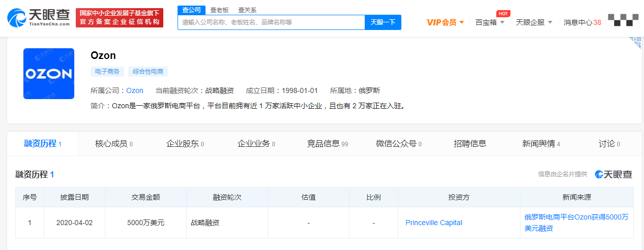Click the 投资方 column header

(x=459, y=197)
